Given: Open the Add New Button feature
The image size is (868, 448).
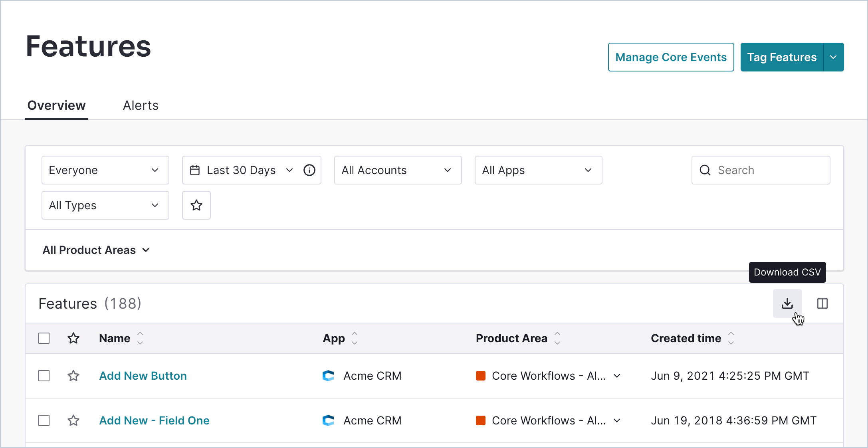Looking at the screenshot, I should click(x=143, y=376).
